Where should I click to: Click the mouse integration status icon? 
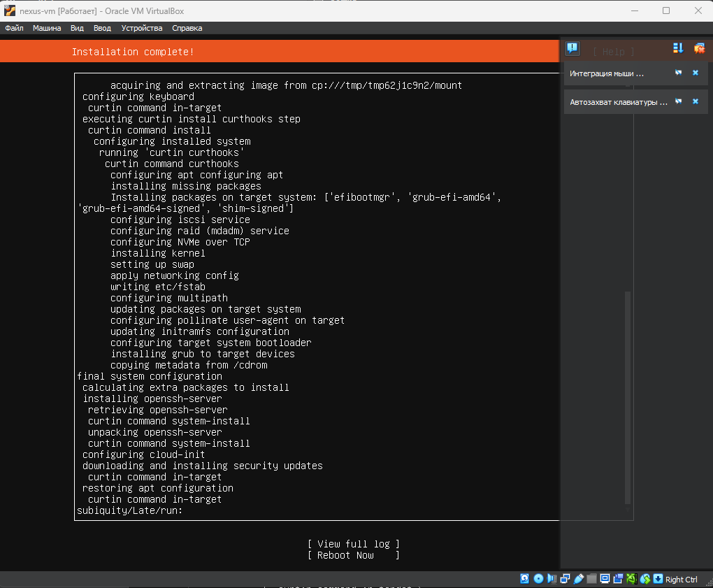pyautogui.click(x=644, y=578)
